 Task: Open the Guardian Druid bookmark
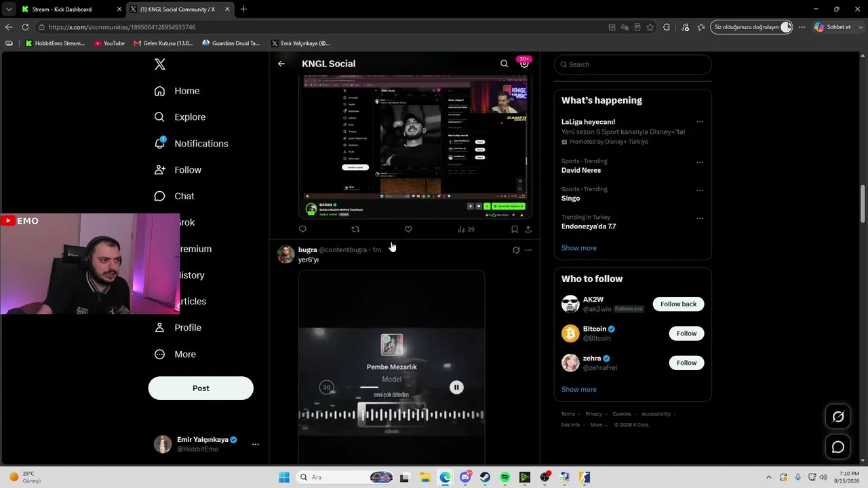(x=231, y=43)
